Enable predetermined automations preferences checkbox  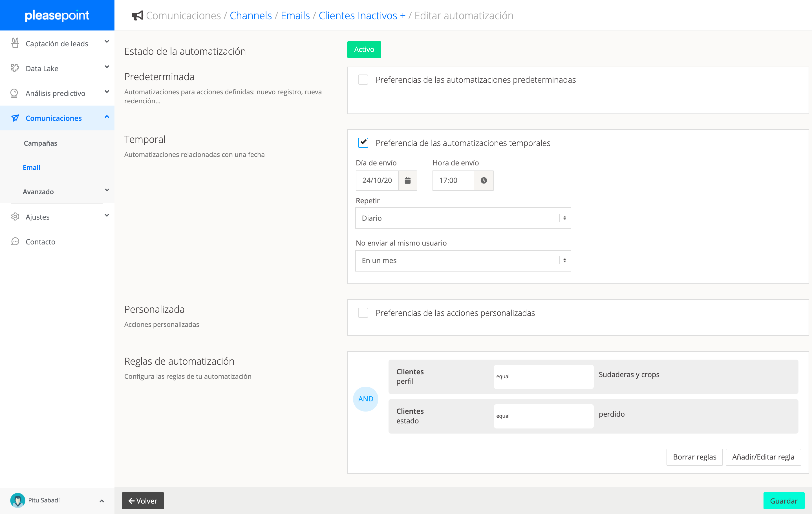363,80
